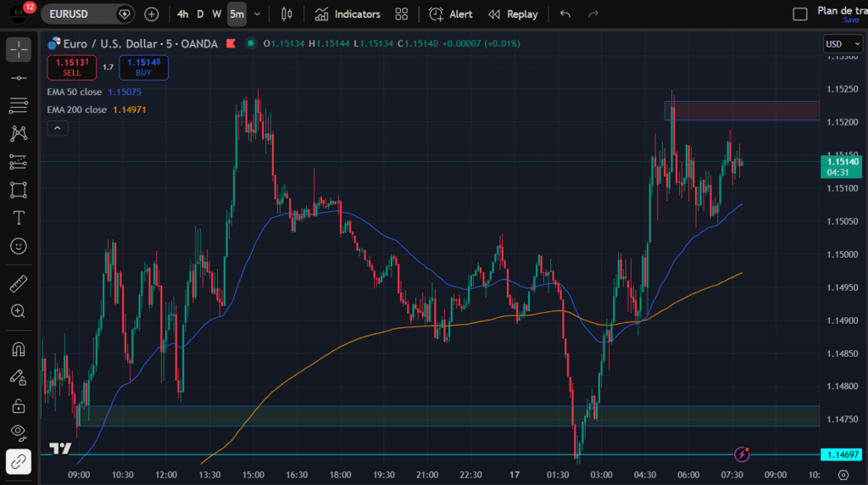
Task: Click the blue BUY 1.15148 button
Action: pyautogui.click(x=143, y=68)
